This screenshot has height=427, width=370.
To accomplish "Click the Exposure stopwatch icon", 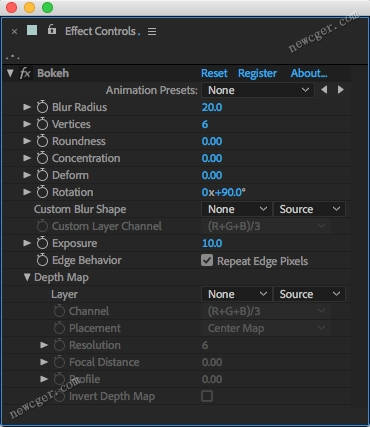I will 42,243.
